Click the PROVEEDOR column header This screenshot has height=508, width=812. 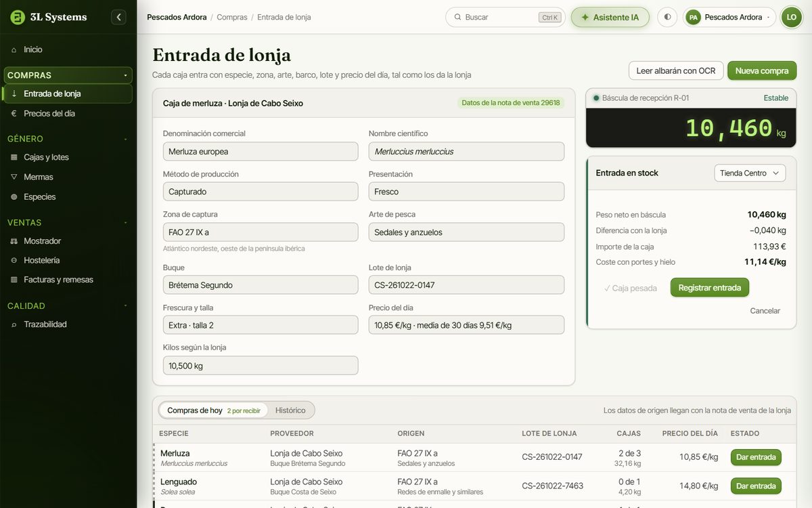292,433
